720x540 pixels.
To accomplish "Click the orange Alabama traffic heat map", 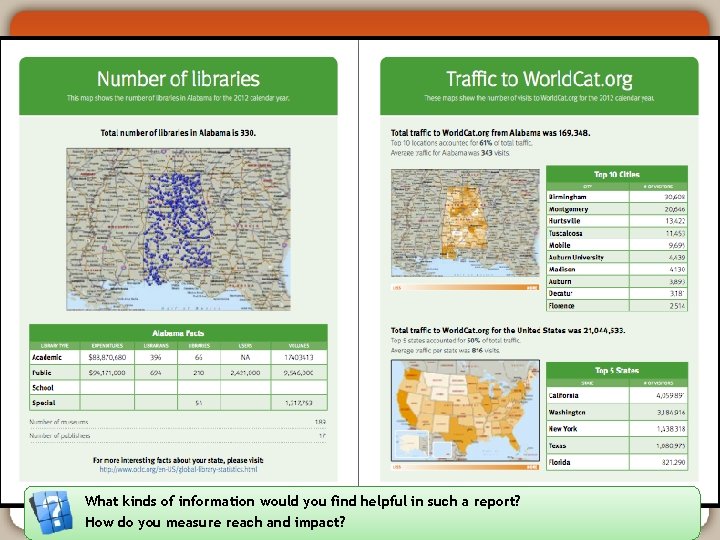I will click(465, 223).
